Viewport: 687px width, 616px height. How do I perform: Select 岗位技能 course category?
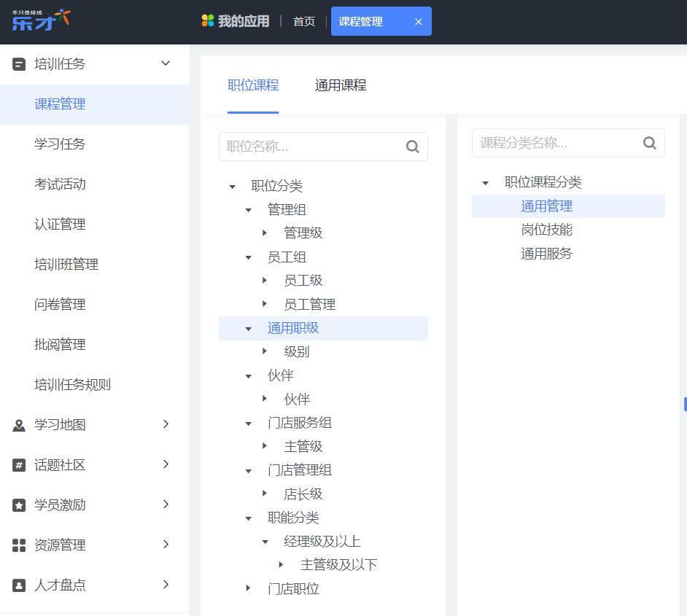tap(546, 230)
